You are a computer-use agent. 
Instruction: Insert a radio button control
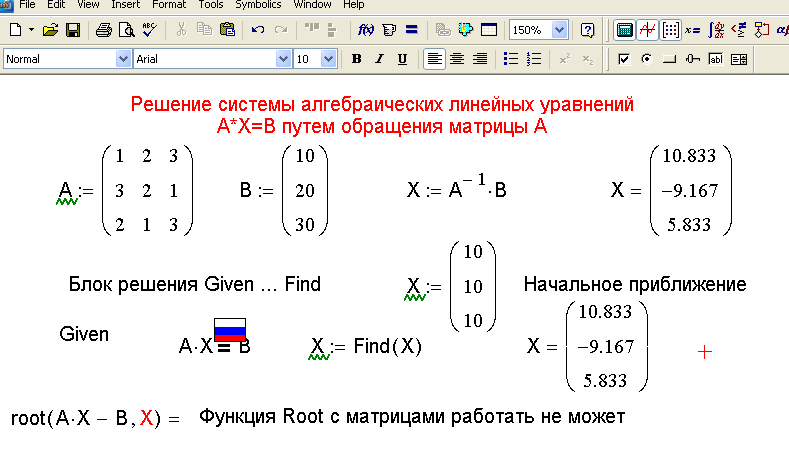click(x=647, y=59)
